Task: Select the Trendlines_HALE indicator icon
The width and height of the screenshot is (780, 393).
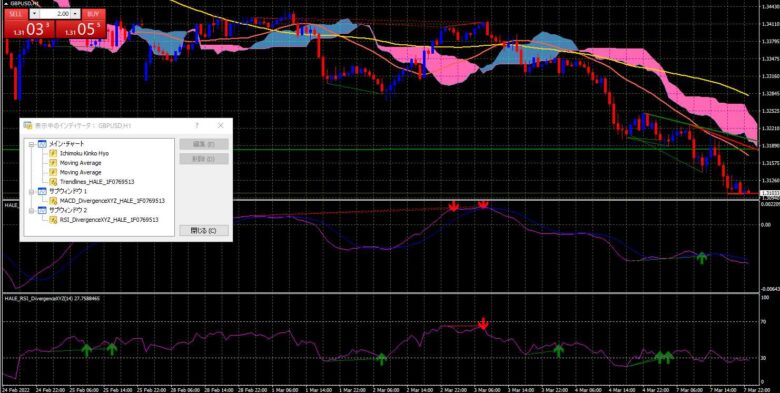Action: [53, 182]
